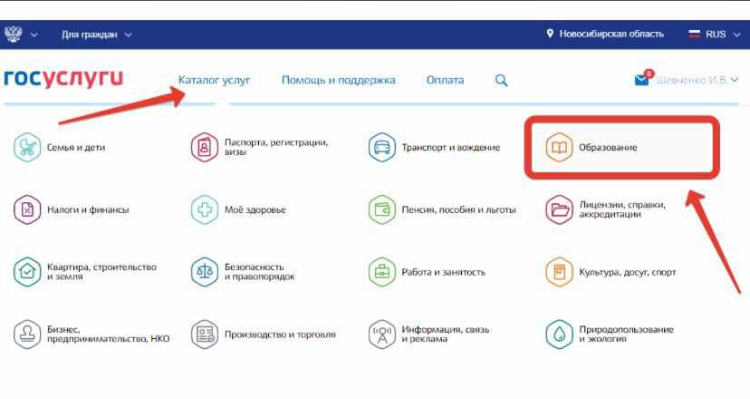Viewport: 750px width, 399px height.
Task: Click the antenna icon for Информация, связь и реклама
Action: (382, 334)
